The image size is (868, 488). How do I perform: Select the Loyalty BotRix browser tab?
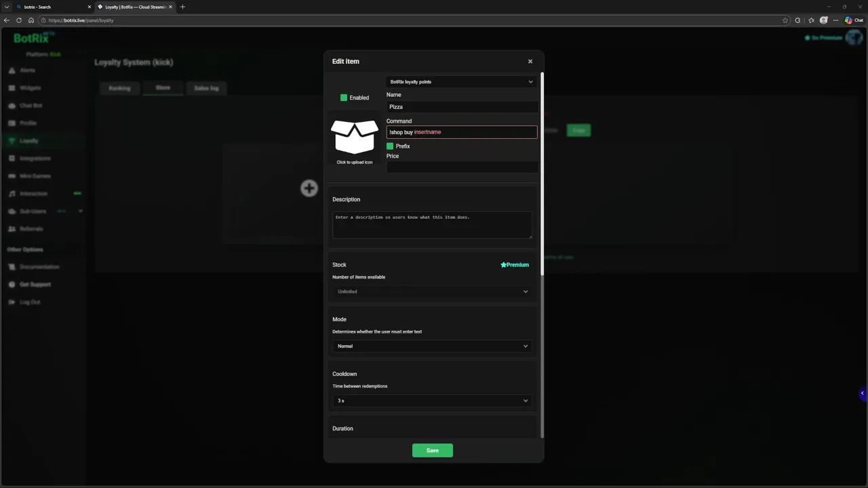134,7
